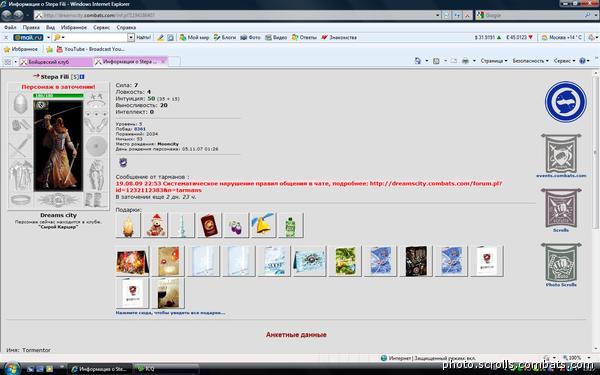Click the round shield equipment slot
Screen dimensions: 600x375
96,146
